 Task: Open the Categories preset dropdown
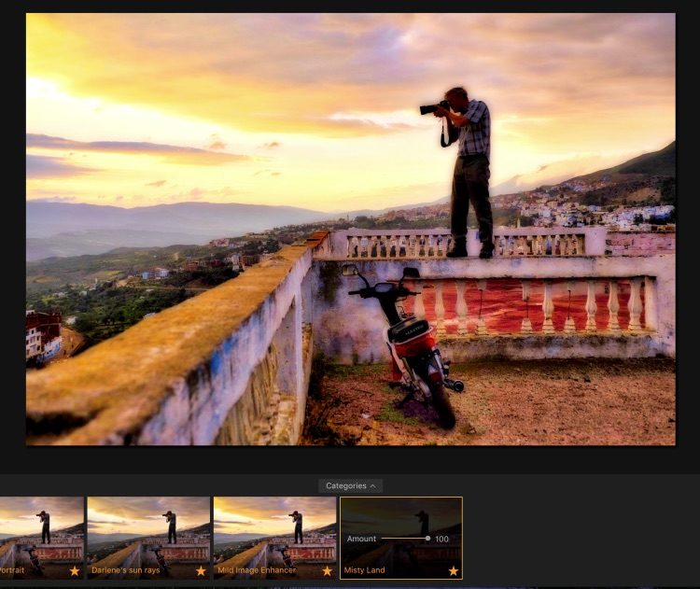click(350, 485)
